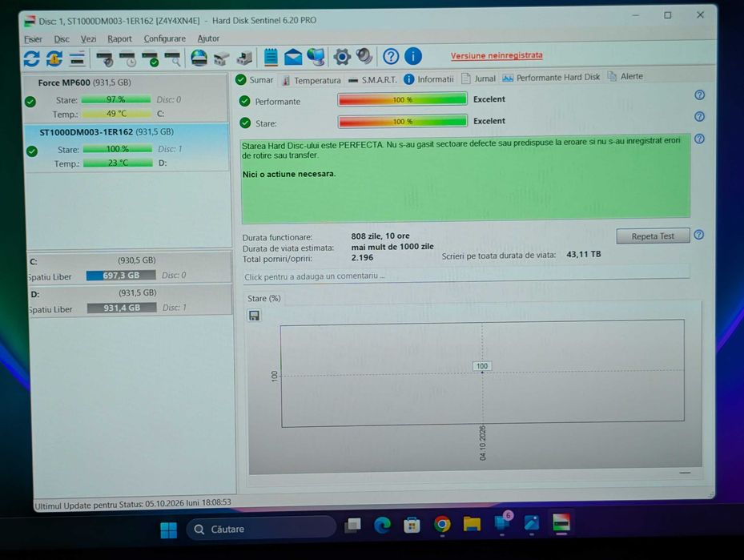Click the C: partition 697,3 GB free space bar
The width and height of the screenshot is (744, 560).
(x=121, y=276)
